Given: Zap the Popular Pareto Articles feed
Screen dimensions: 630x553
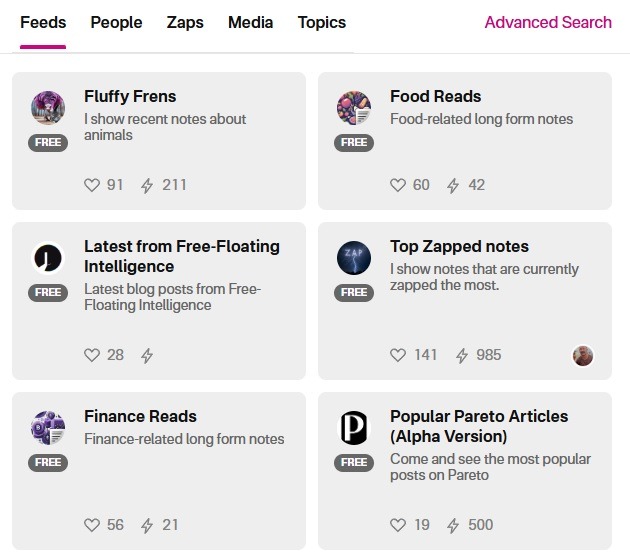Looking at the screenshot, I should (x=453, y=525).
